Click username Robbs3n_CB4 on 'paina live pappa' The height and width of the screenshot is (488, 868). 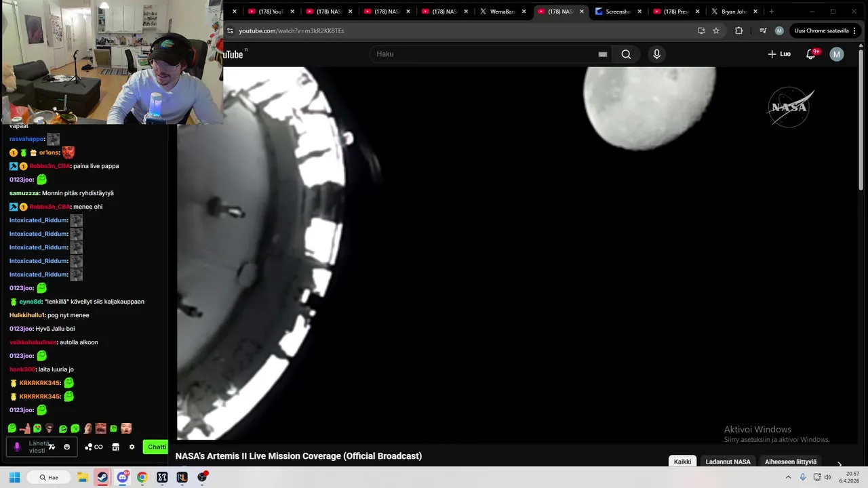[x=50, y=166]
